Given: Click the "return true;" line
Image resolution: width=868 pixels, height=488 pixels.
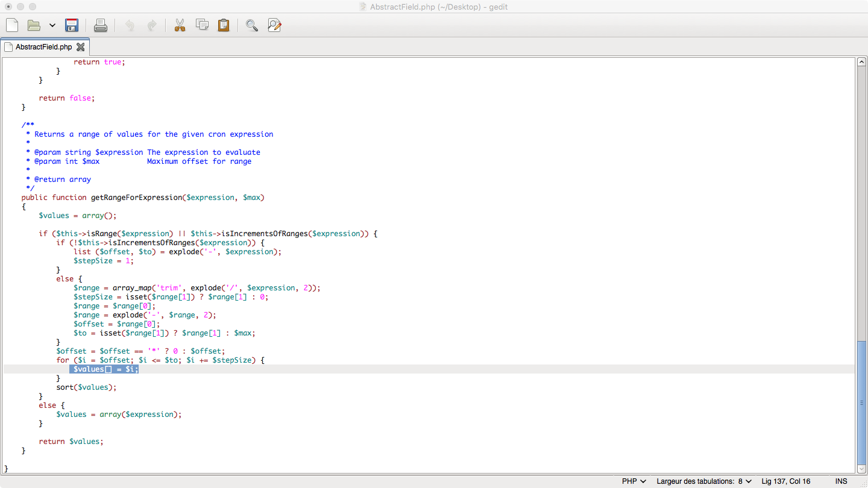Looking at the screenshot, I should tap(99, 62).
